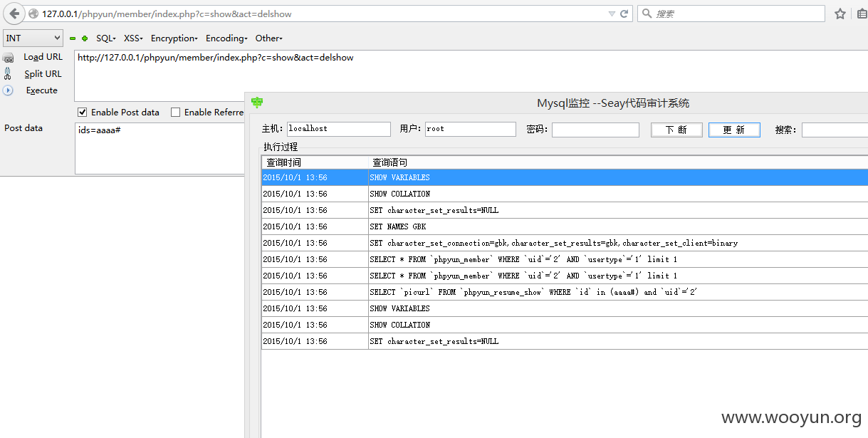This screenshot has width=868, height=438.
Task: Select the first SHOW COLLATION row
Action: pos(565,194)
